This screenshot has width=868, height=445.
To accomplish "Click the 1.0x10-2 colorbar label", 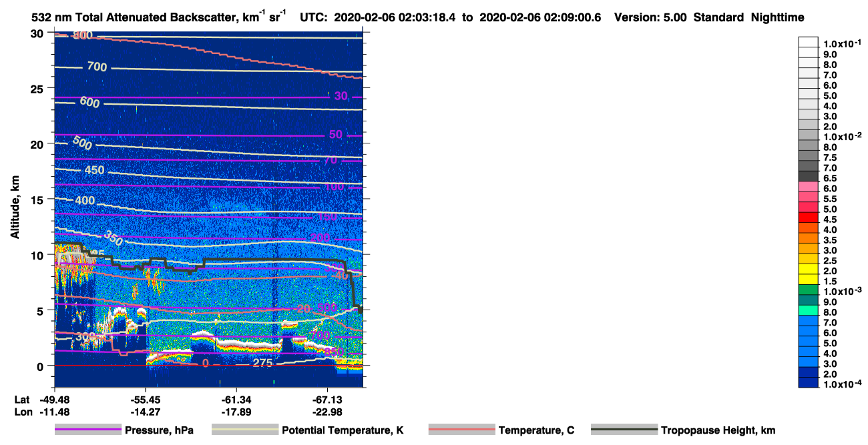I will point(841,137).
